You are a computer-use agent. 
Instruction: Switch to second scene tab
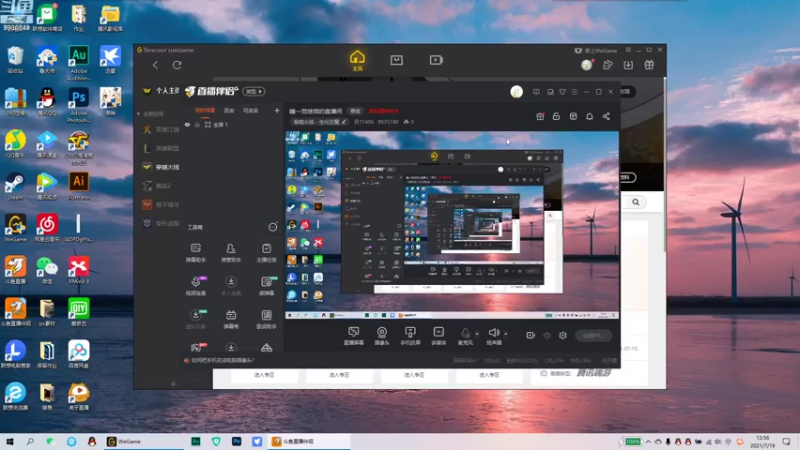229,110
